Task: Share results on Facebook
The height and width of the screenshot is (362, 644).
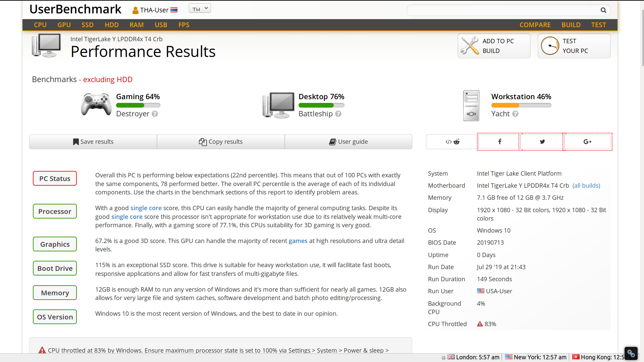Action: (499, 142)
